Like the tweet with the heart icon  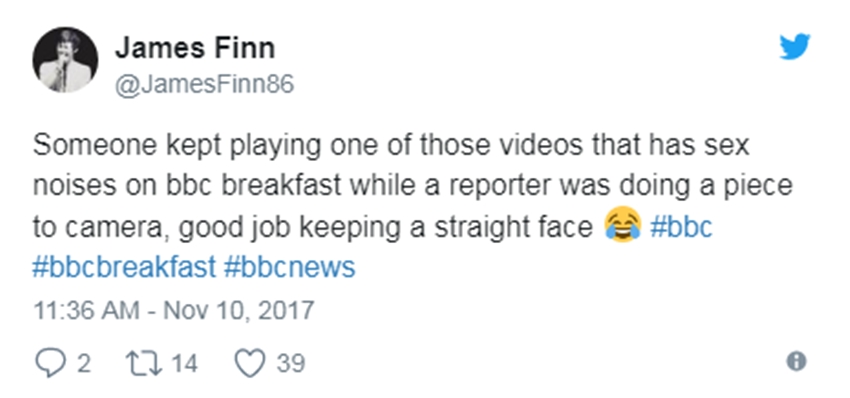(x=250, y=363)
